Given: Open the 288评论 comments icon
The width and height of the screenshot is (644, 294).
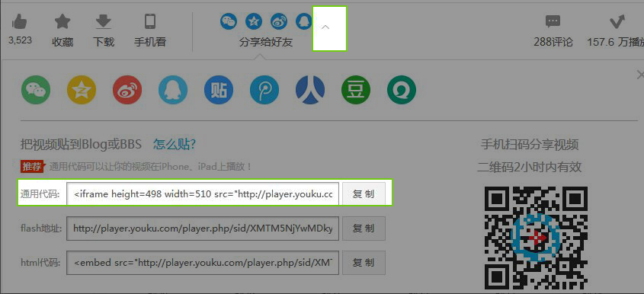Looking at the screenshot, I should click(553, 21).
